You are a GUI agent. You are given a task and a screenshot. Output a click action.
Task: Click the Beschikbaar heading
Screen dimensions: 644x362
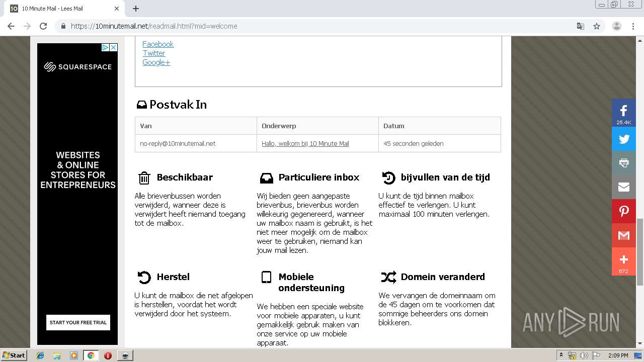[x=185, y=177]
